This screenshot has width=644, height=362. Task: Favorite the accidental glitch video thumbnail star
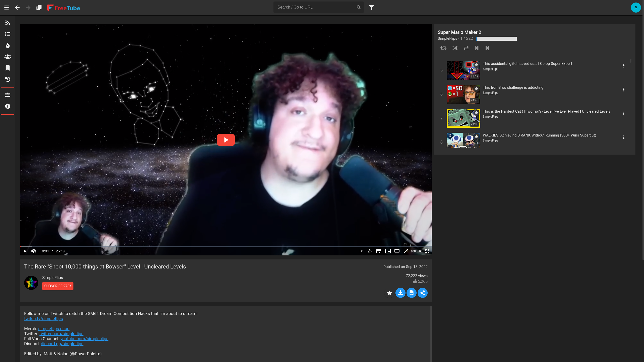(476, 65)
